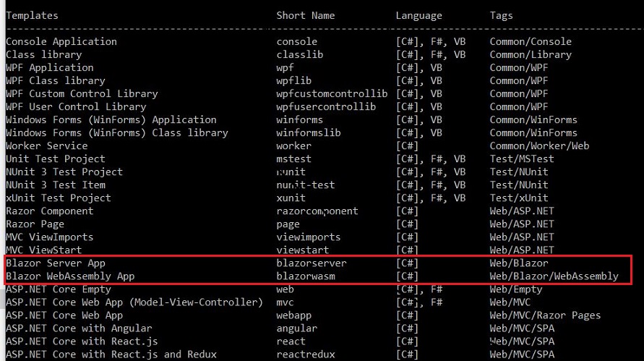Select the "xUnit Test Project" template name
The width and height of the screenshot is (644, 361).
click(x=59, y=198)
